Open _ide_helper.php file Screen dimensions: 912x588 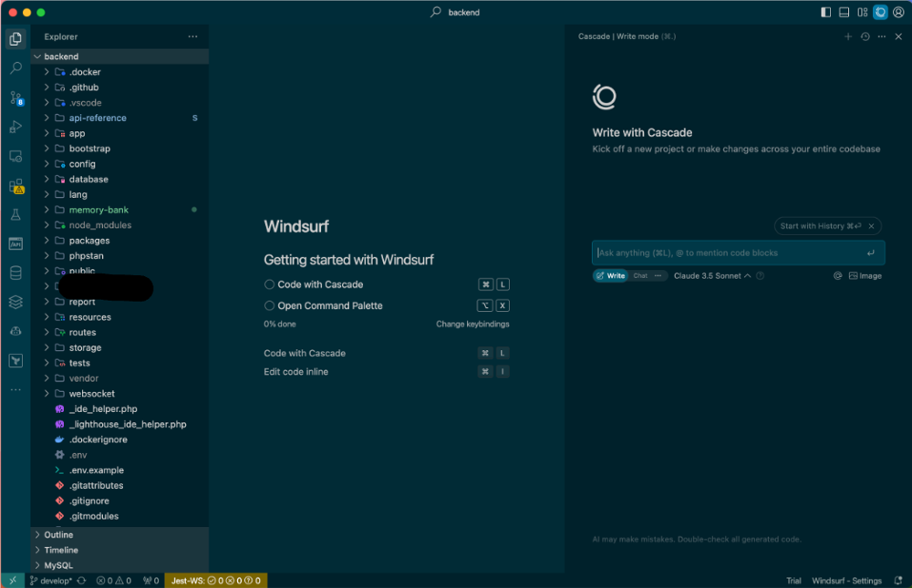pos(119,409)
